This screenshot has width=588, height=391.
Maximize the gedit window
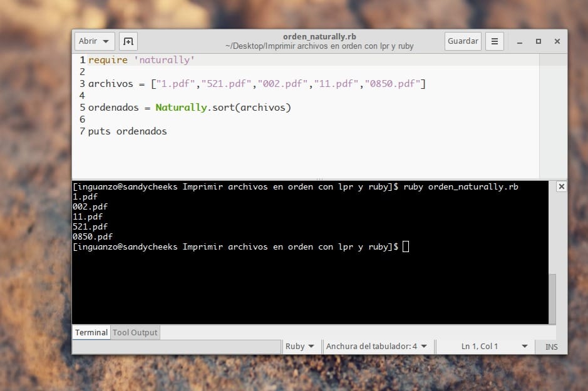tap(538, 41)
